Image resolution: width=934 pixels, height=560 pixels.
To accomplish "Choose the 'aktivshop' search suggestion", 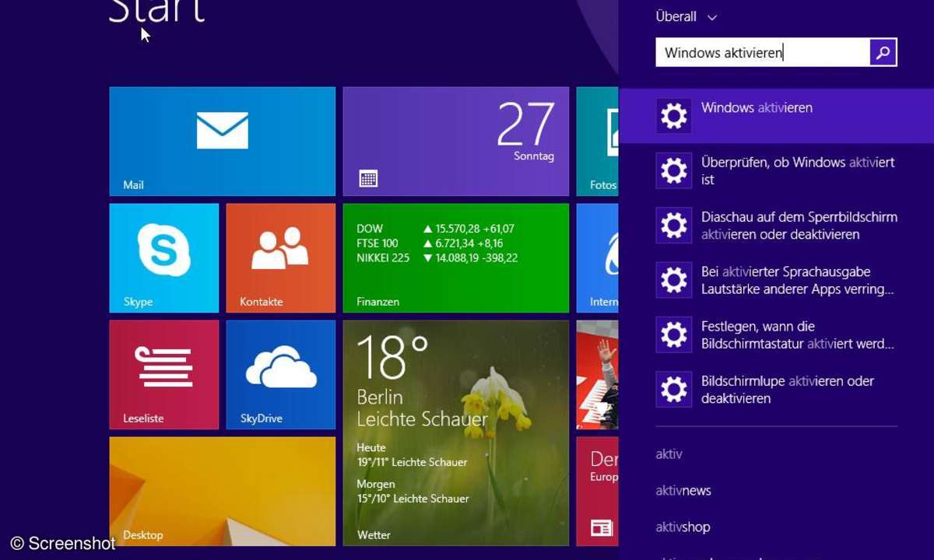I will (x=683, y=527).
